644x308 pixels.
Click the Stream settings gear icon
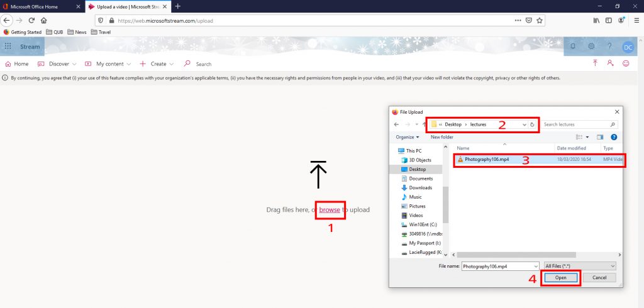click(x=591, y=47)
